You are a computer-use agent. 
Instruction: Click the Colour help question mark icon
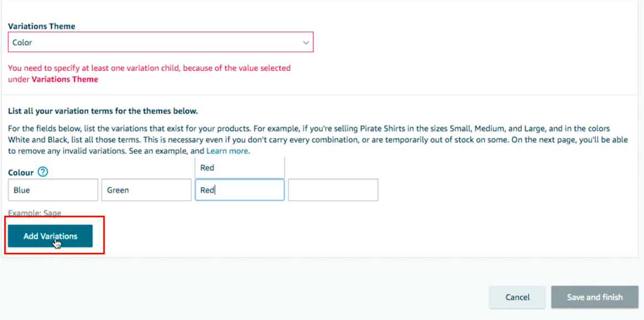43,172
